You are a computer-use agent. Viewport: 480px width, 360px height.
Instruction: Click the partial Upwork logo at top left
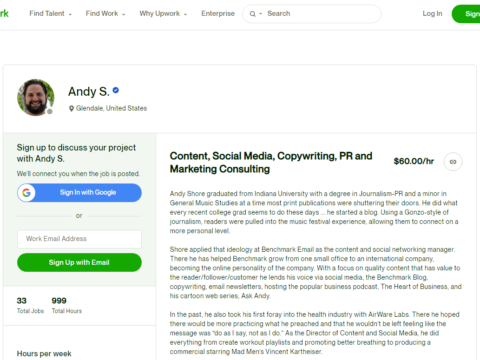pos(4,13)
